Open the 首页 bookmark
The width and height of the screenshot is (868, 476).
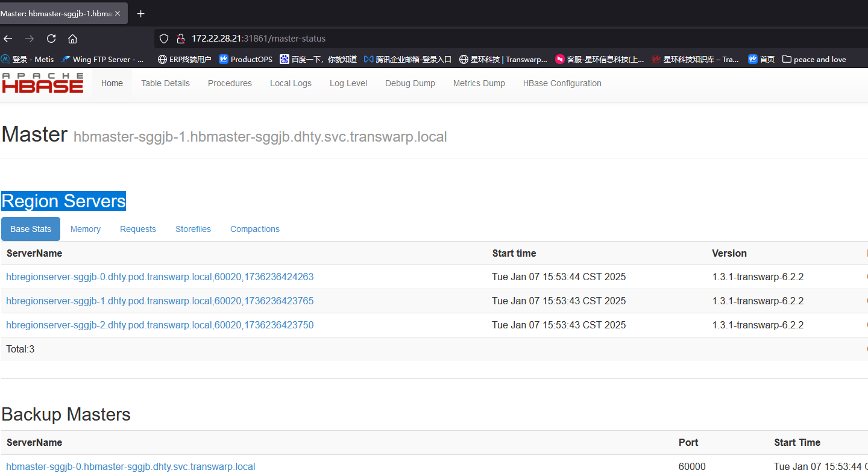[x=761, y=59]
